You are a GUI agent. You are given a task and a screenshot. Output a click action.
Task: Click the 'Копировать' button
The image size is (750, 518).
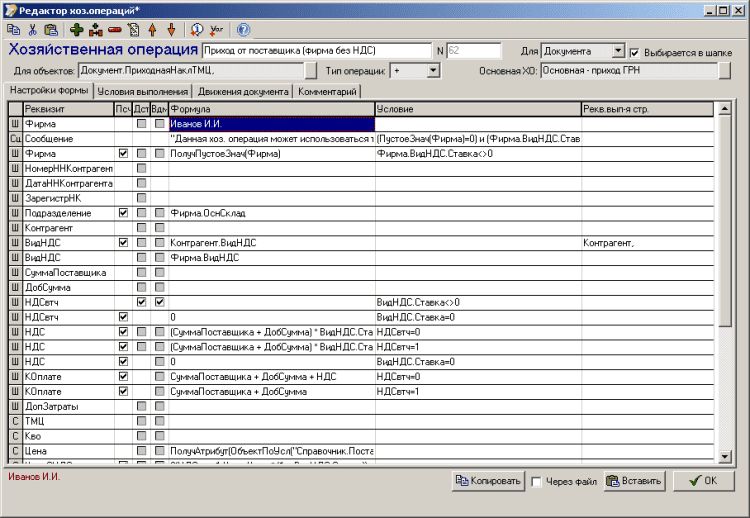pyautogui.click(x=488, y=481)
